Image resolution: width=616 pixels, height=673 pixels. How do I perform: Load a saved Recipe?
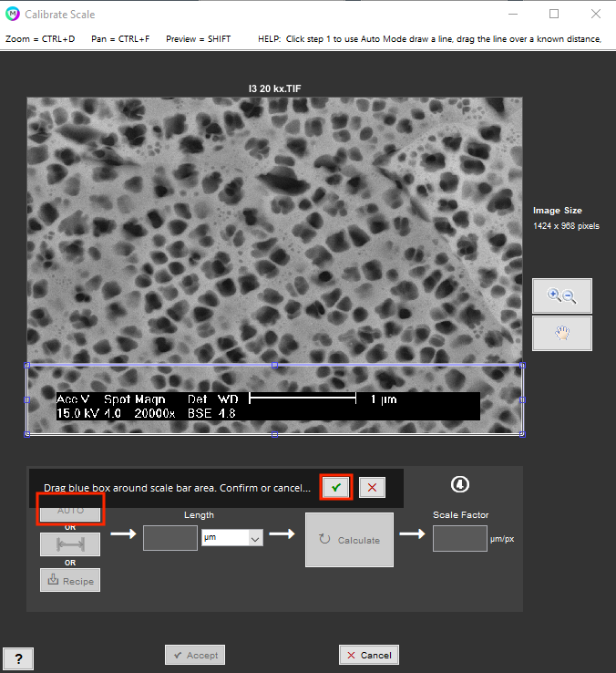coord(70,581)
